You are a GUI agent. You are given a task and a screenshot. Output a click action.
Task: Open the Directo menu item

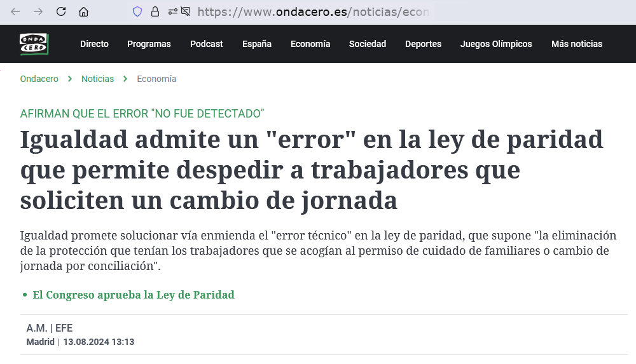(94, 44)
